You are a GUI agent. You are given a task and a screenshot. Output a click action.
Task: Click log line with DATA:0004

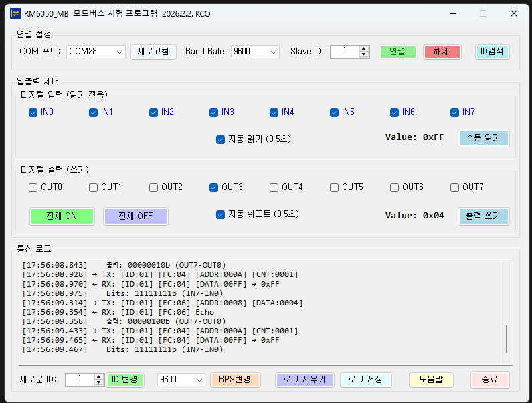click(x=162, y=303)
